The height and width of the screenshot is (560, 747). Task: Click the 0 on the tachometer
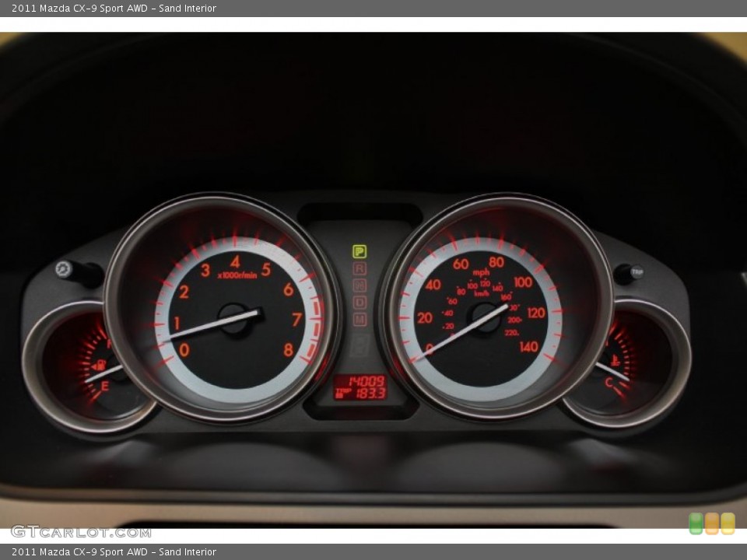[x=184, y=351]
